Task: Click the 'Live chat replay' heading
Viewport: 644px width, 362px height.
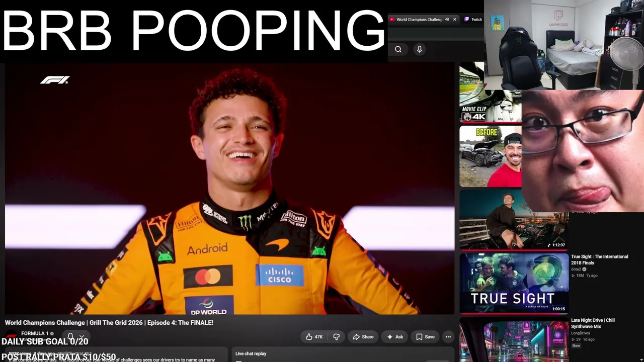Action: [251, 353]
